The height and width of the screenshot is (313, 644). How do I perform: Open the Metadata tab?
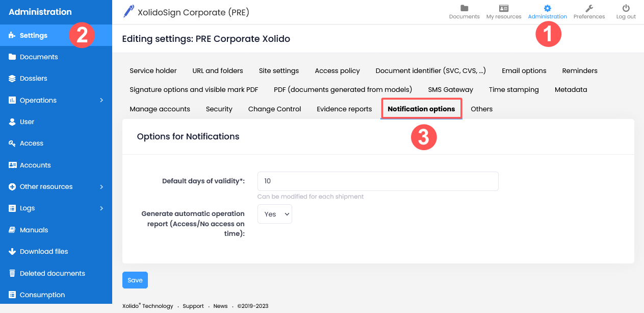click(571, 89)
